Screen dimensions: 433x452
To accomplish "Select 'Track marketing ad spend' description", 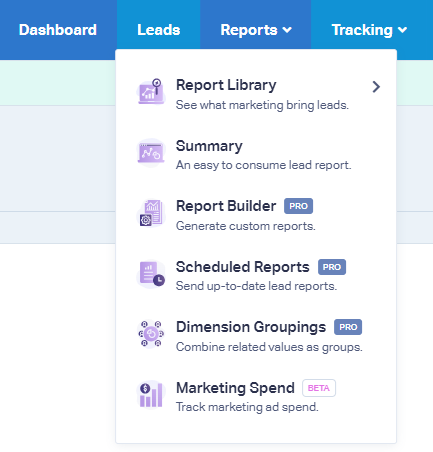I will pyautogui.click(x=247, y=407).
